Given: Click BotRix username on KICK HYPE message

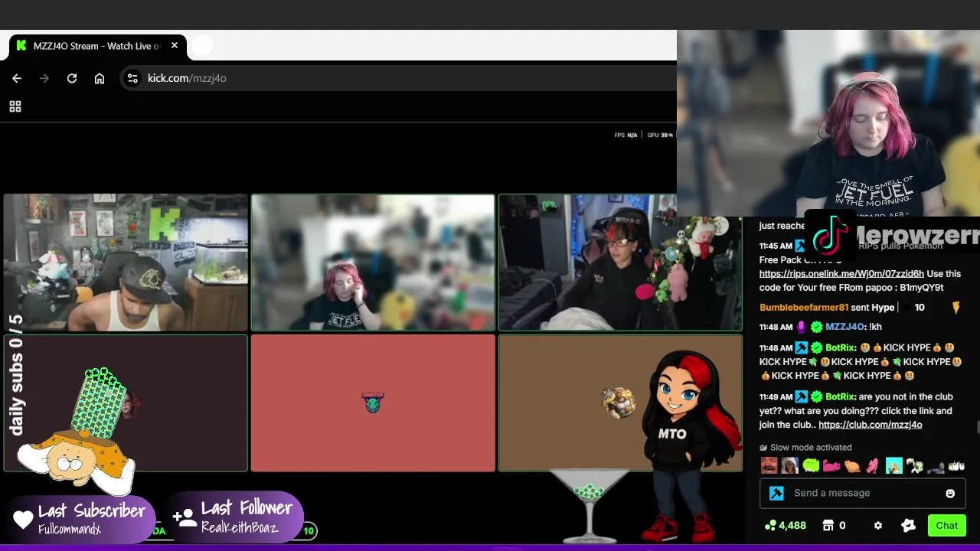Looking at the screenshot, I should (840, 348).
